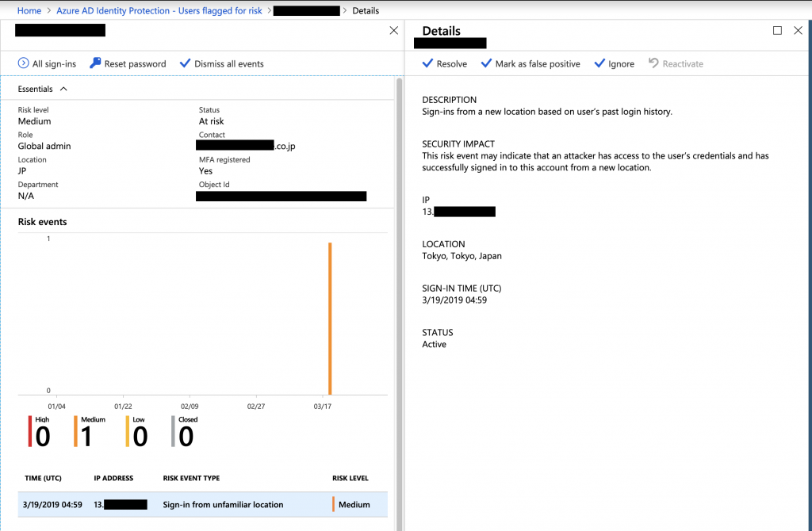Viewport: 812px width, 531px height.
Task: Click the Global admin role value
Action: point(44,146)
